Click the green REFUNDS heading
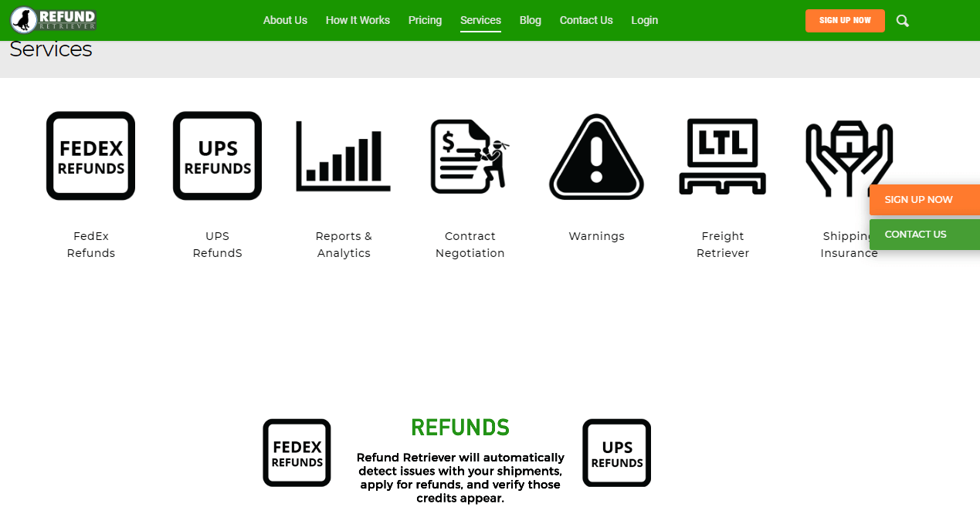 click(x=460, y=428)
